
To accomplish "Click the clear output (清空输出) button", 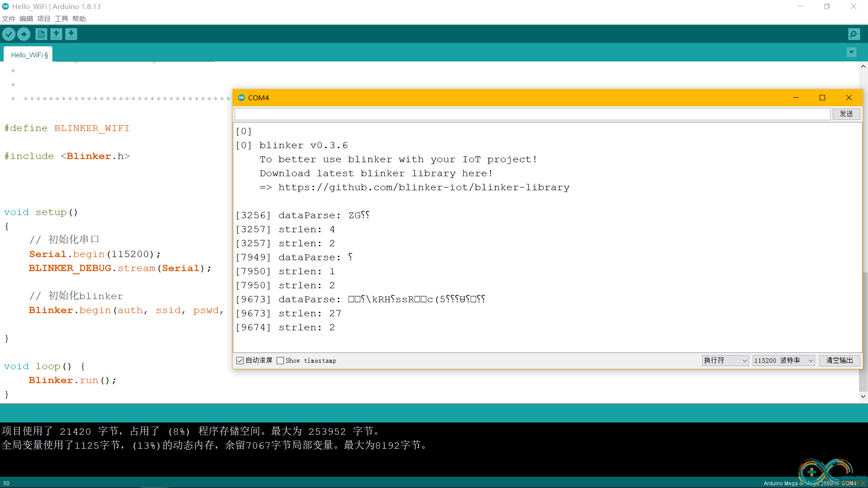I will click(x=840, y=360).
